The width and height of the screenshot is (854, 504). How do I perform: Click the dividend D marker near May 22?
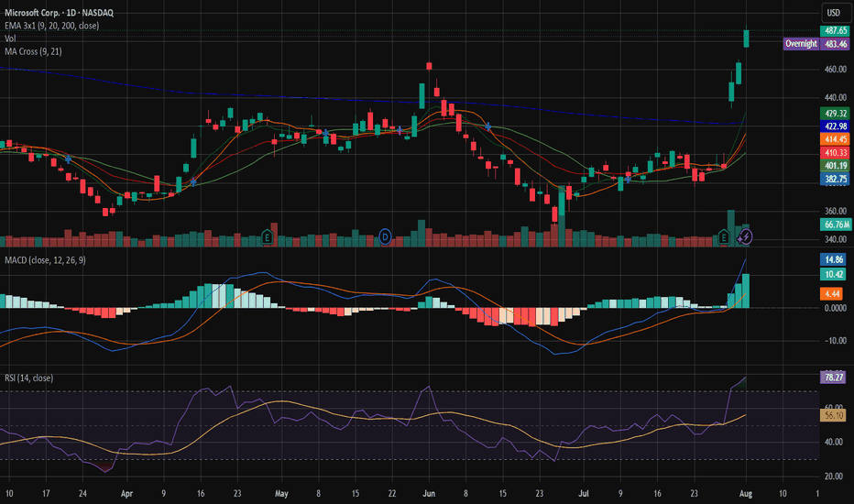point(385,237)
